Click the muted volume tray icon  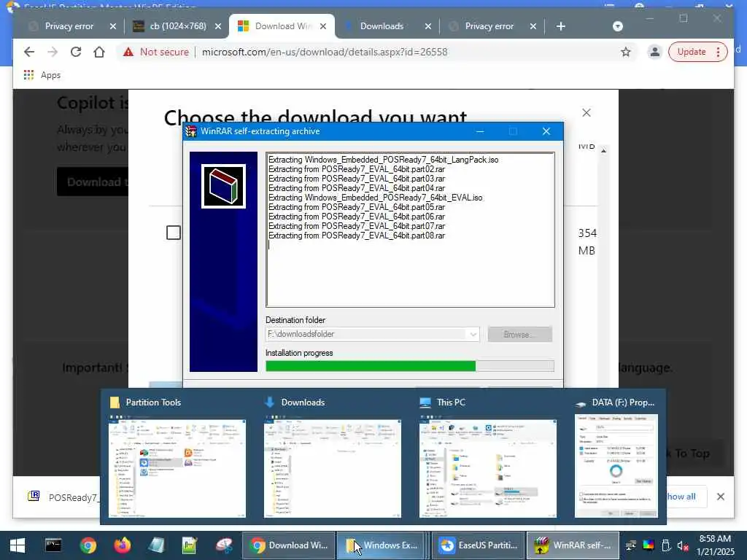pyautogui.click(x=683, y=545)
